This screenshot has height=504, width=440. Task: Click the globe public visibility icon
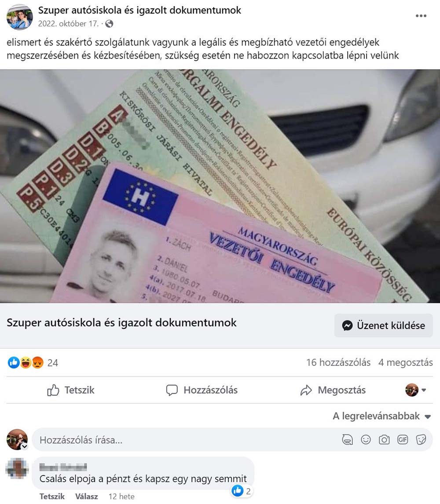(x=110, y=24)
